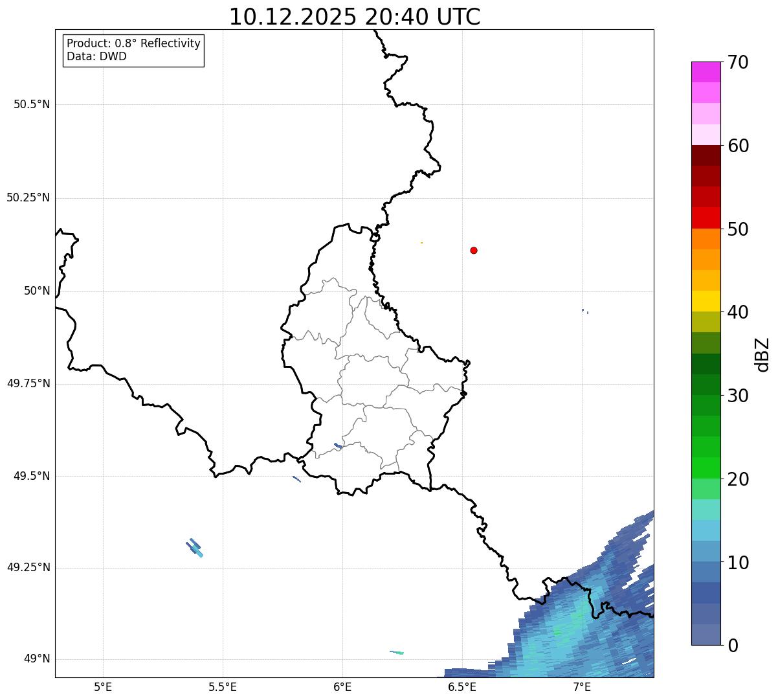The image size is (778, 700).
Task: Click the colorbar value '50'
Action: [x=738, y=229]
